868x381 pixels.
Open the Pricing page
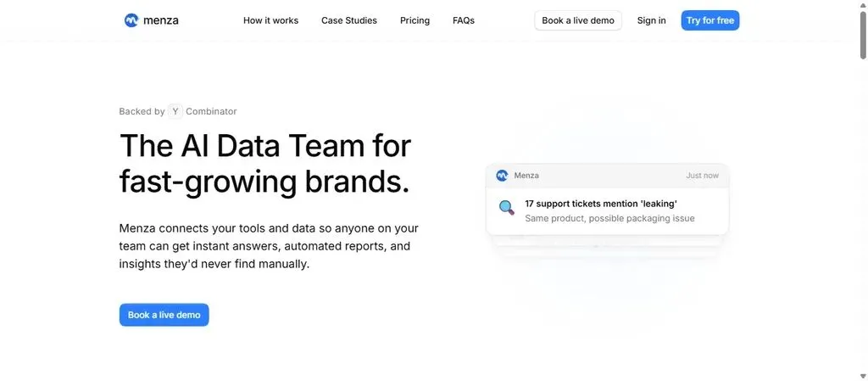click(x=415, y=20)
